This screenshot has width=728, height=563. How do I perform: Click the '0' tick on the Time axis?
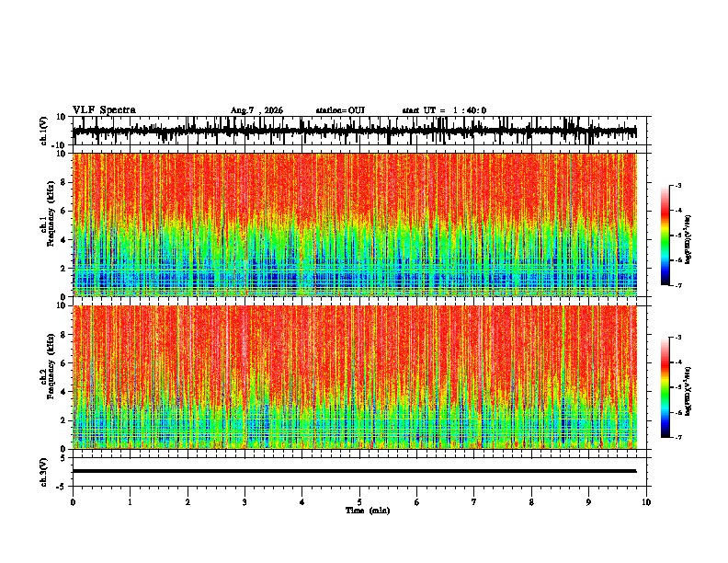pyautogui.click(x=73, y=502)
